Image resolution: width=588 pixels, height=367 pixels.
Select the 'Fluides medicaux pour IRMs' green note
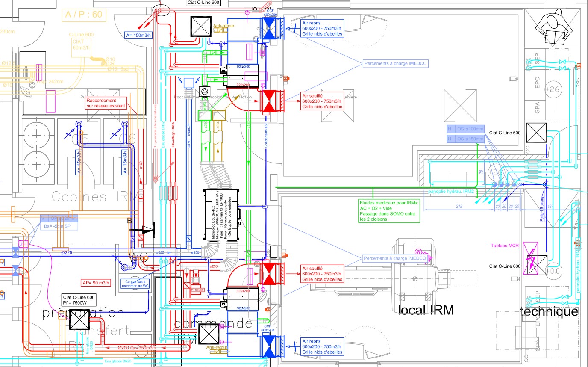389,210
